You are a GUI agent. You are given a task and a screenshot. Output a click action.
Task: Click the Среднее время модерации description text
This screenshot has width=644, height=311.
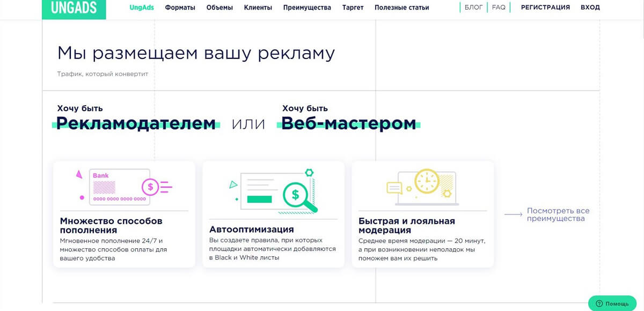point(422,249)
